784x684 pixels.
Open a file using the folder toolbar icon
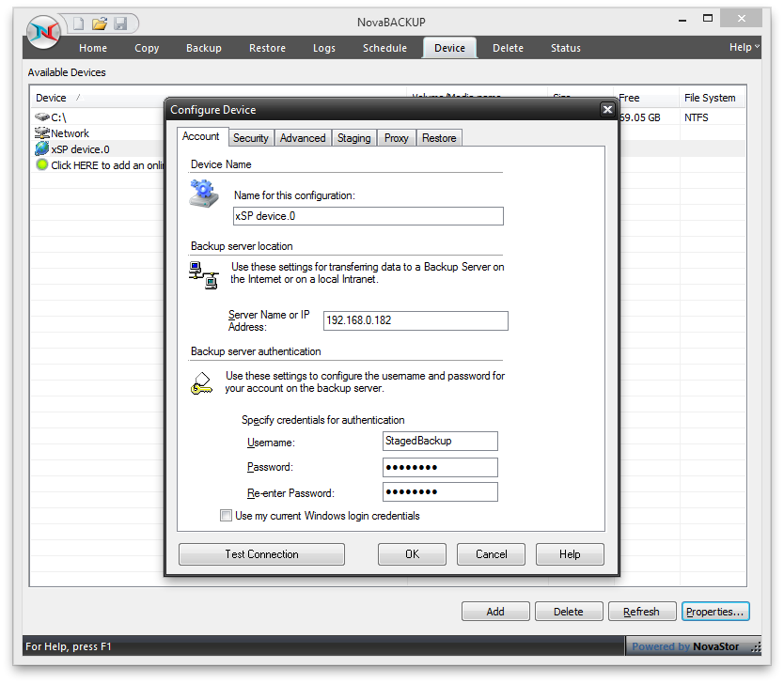(x=100, y=23)
